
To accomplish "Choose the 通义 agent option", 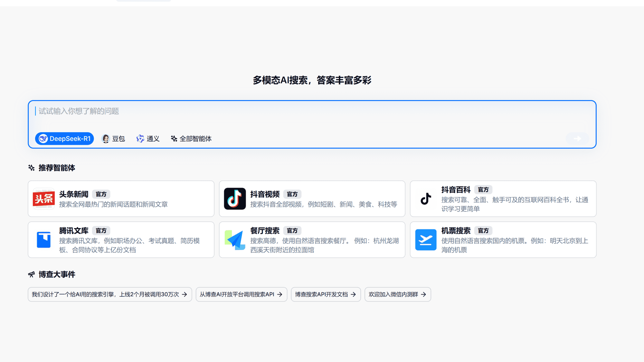I will pos(148,139).
